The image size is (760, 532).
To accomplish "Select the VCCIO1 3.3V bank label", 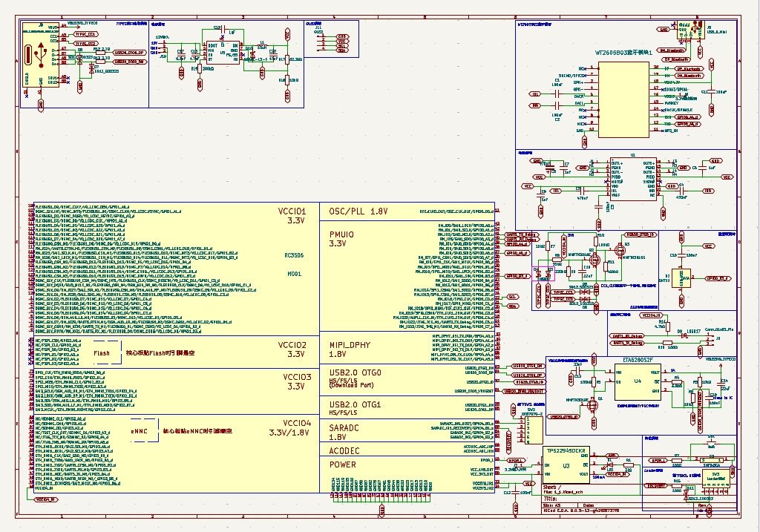I will pyautogui.click(x=292, y=214).
